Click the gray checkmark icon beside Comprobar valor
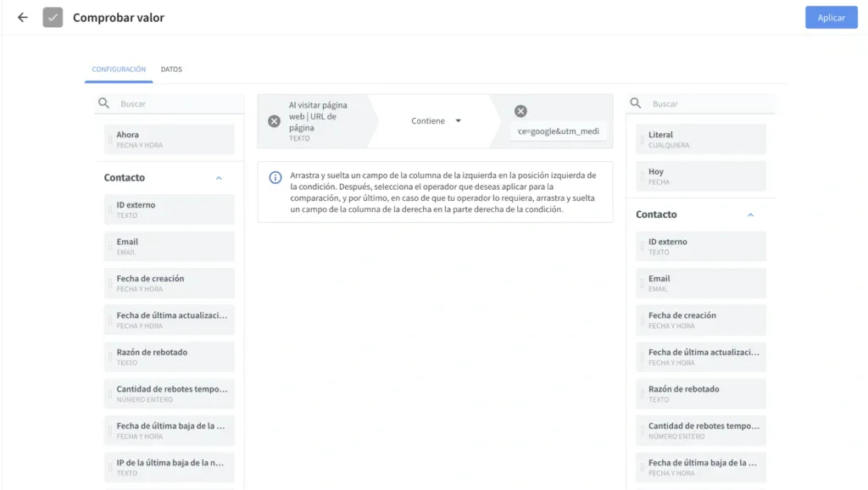 coord(53,18)
